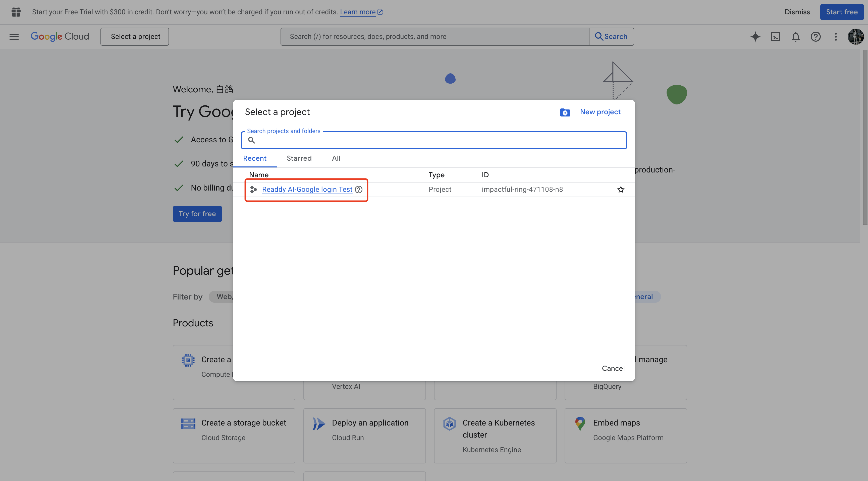Open the notifications bell
Viewport: 868px width, 481px height.
pos(795,36)
